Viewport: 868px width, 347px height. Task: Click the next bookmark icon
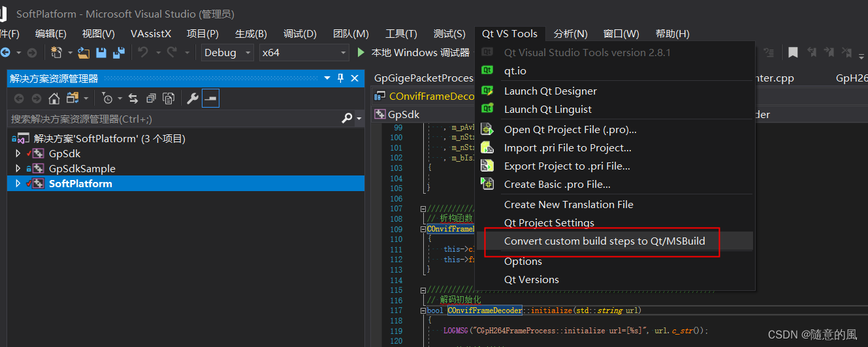coord(829,52)
